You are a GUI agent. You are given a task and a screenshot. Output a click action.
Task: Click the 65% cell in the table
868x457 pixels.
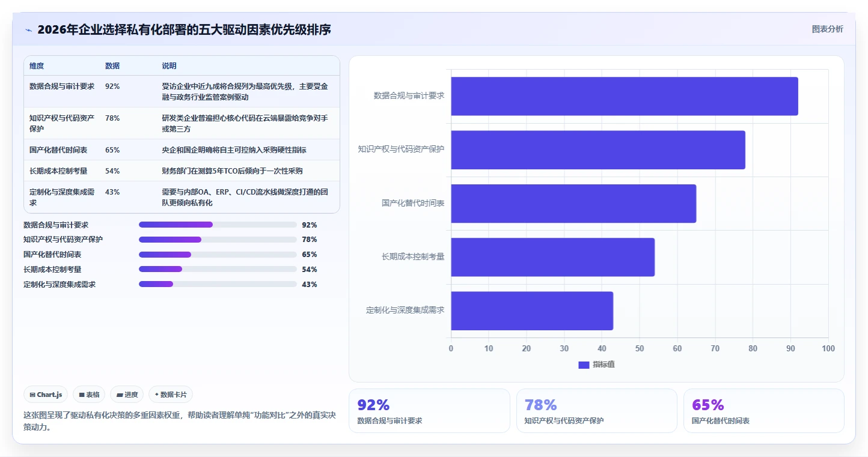[112, 150]
